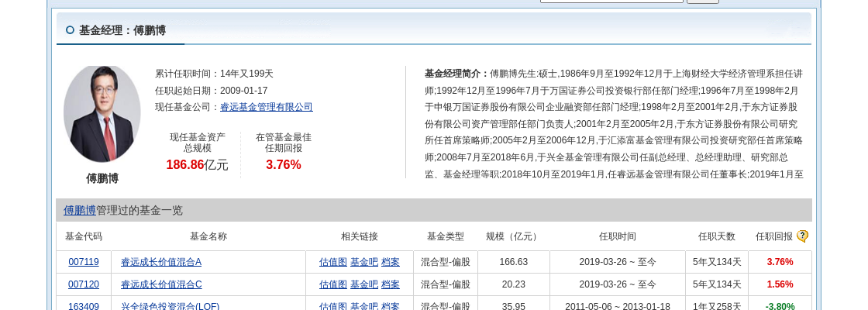
Task: Click 基金经理：傅鹏博 section title
Action: point(122,30)
